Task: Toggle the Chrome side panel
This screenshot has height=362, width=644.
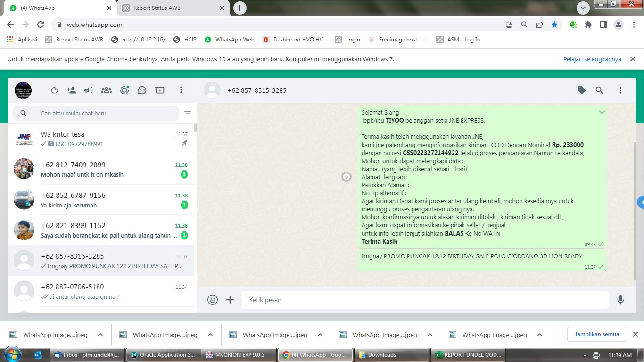Action: coord(603,25)
